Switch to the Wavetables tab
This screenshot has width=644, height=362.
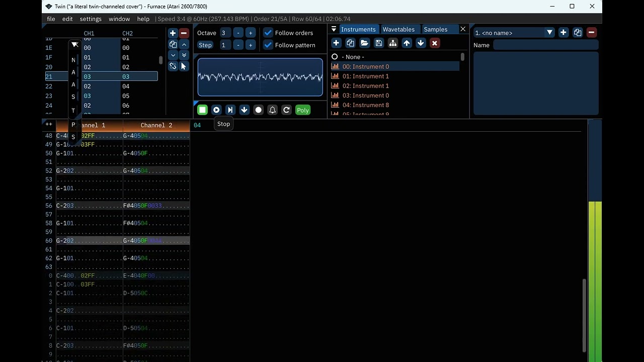398,29
